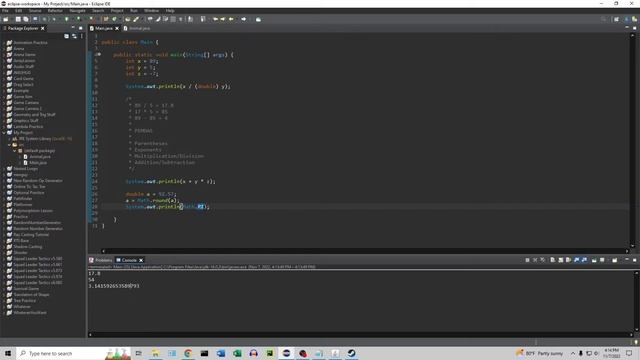
Task: Click the Save All toolbar icon
Action: [26, 19]
